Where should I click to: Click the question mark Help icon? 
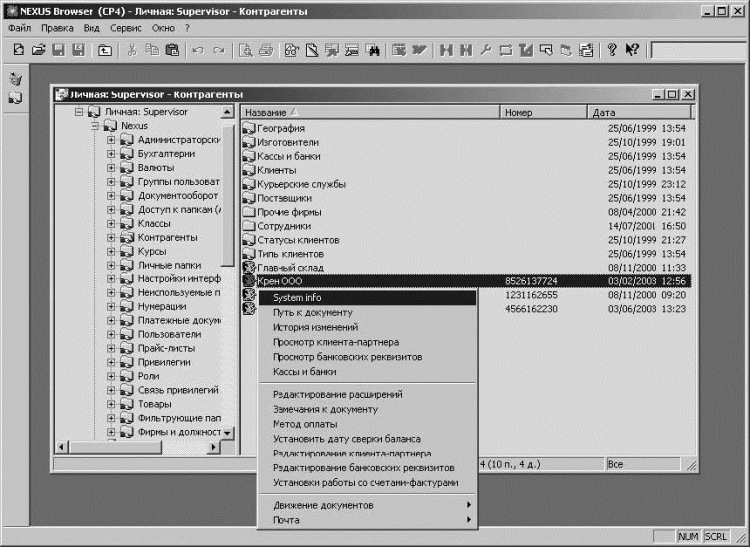click(x=612, y=49)
